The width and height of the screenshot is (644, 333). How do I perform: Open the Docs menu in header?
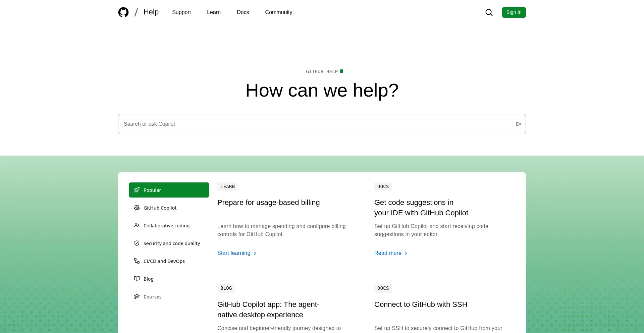243,12
